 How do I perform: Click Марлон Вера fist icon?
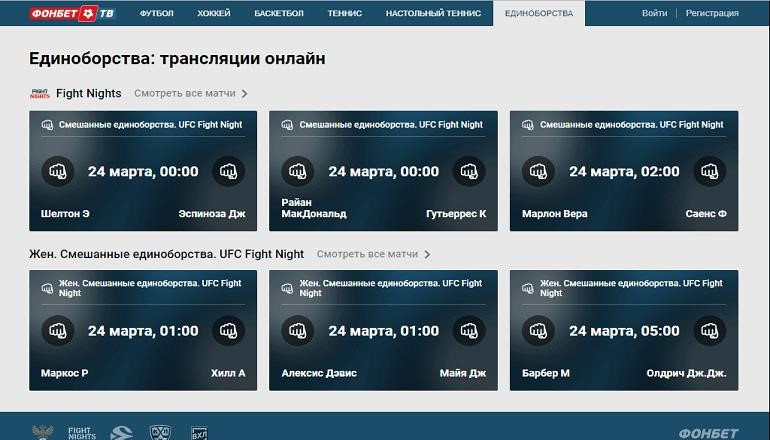pyautogui.click(x=538, y=171)
